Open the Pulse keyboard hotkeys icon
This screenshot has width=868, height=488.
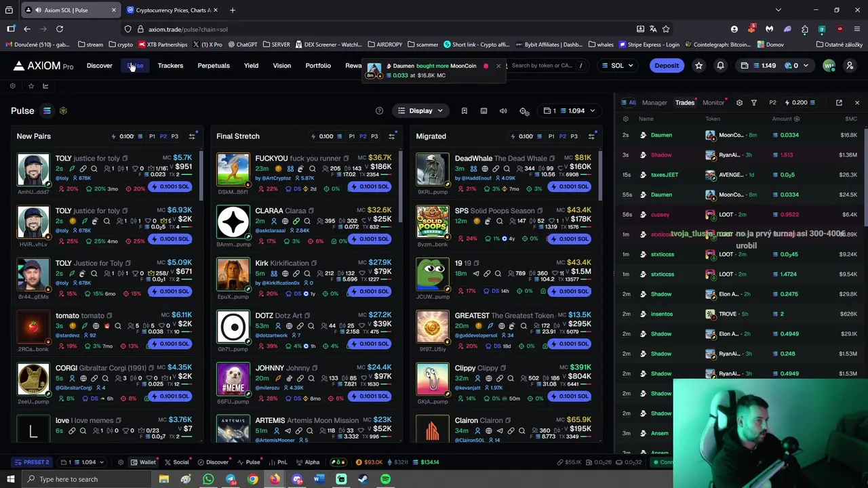pyautogui.click(x=484, y=111)
